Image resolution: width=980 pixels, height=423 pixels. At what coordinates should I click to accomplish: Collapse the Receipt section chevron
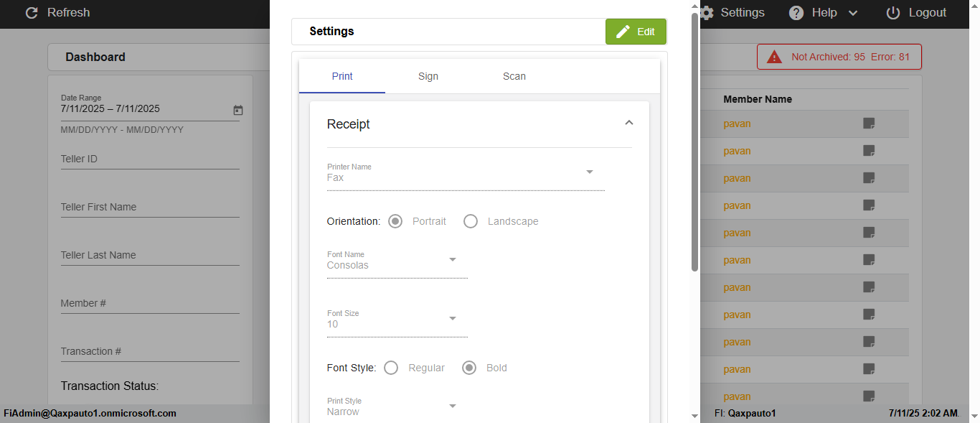[629, 124]
